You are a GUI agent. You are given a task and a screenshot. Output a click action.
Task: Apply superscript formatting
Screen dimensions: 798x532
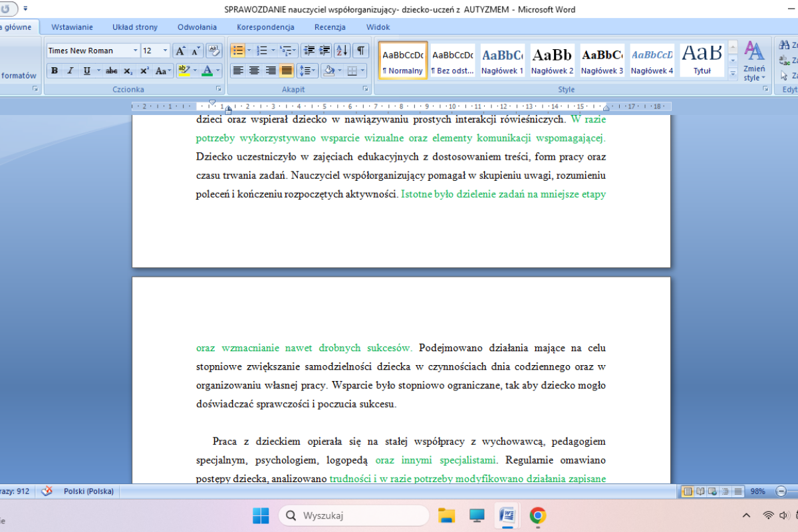pos(144,70)
